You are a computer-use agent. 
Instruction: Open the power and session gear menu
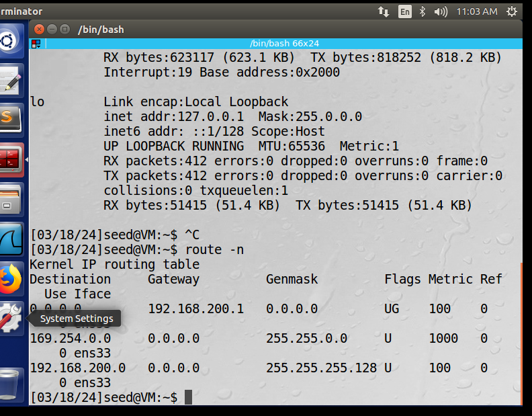click(513, 11)
